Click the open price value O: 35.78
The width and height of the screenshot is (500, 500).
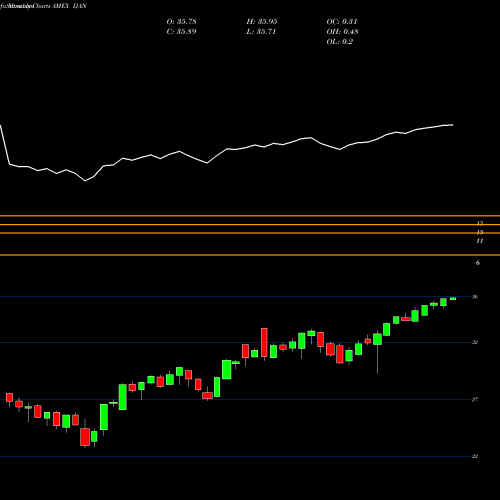coord(182,22)
